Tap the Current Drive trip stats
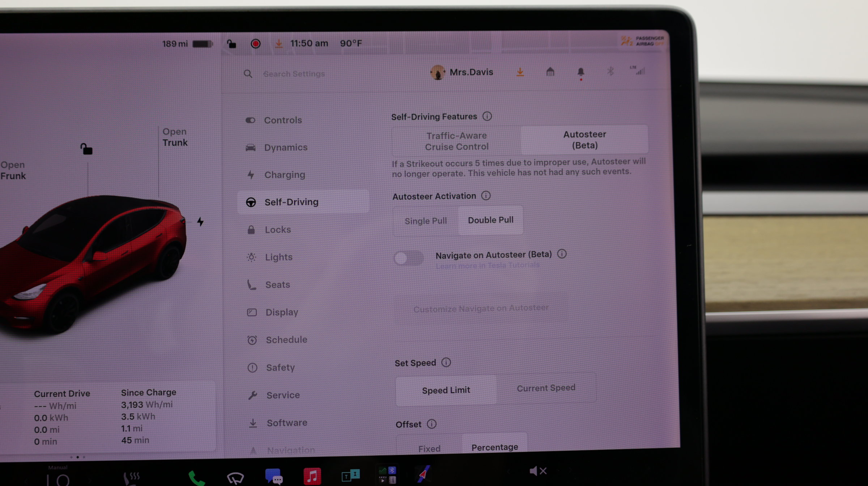This screenshot has height=486, width=868. coord(62,417)
